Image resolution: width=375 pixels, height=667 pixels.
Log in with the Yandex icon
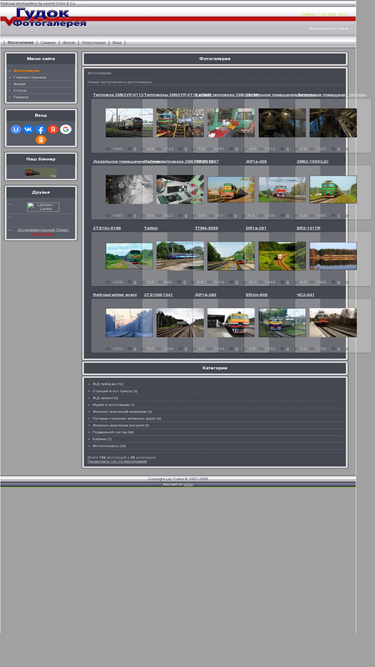pyautogui.click(x=53, y=129)
